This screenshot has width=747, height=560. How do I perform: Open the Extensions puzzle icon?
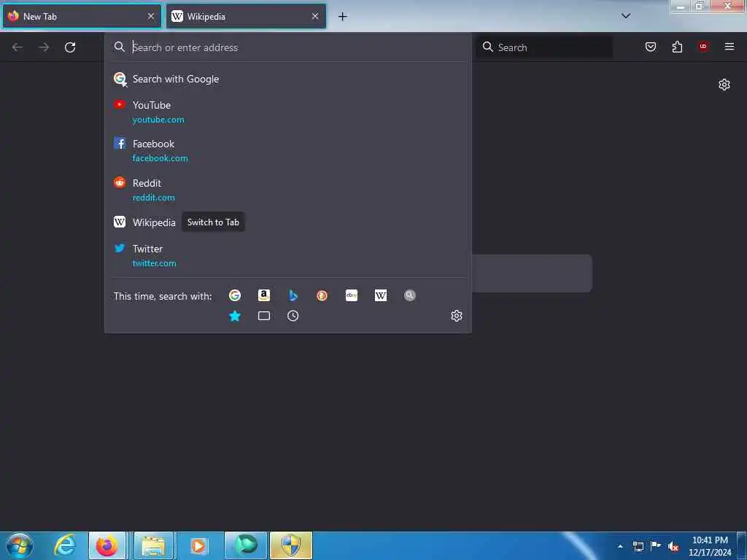click(x=677, y=47)
